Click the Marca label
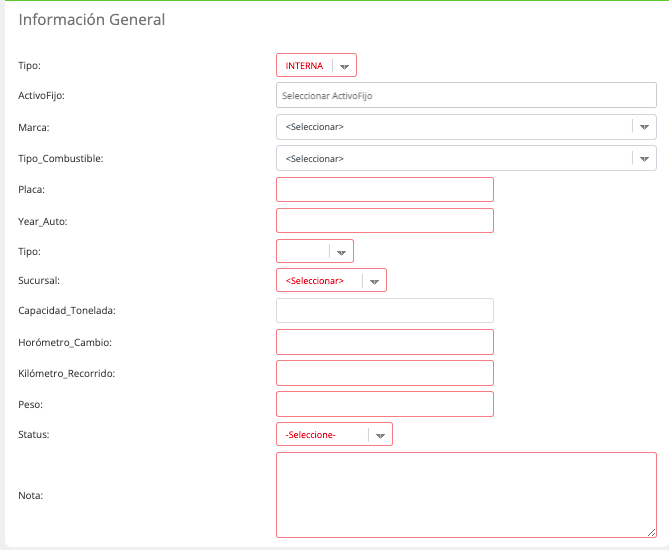 (34, 128)
